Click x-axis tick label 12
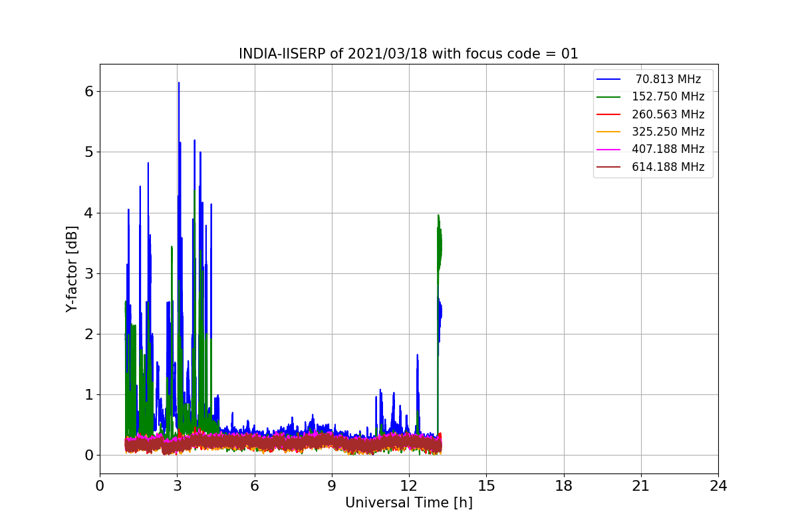Viewport: 798px width, 532px height. [x=409, y=485]
